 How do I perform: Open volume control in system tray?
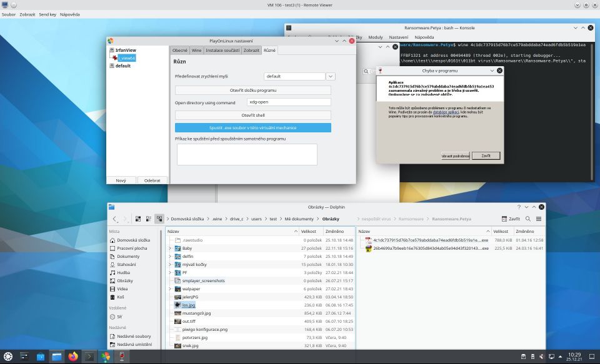click(542, 357)
